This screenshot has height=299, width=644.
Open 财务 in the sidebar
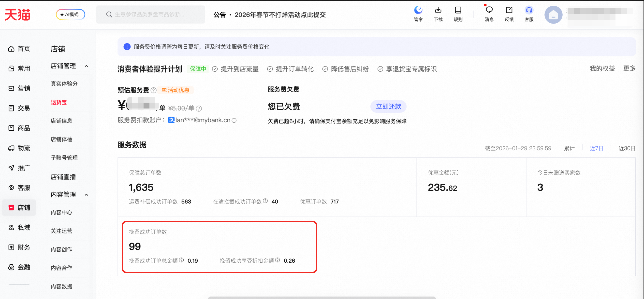point(19,247)
